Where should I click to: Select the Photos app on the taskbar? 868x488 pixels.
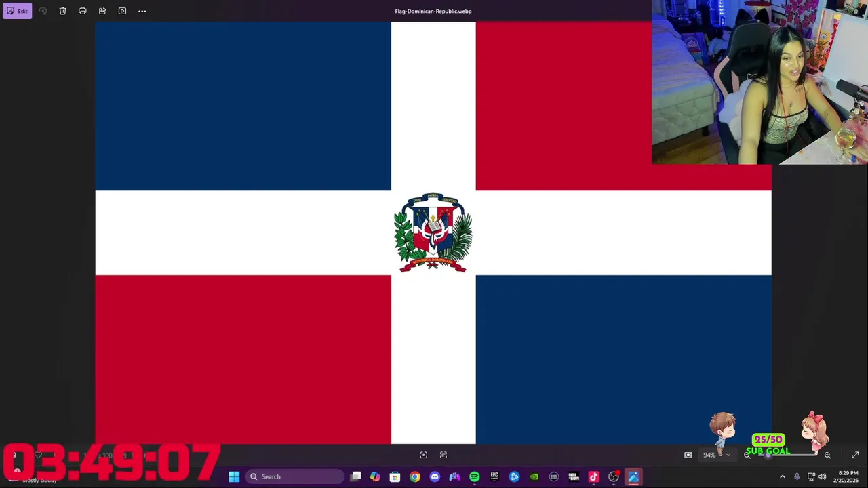(x=633, y=476)
